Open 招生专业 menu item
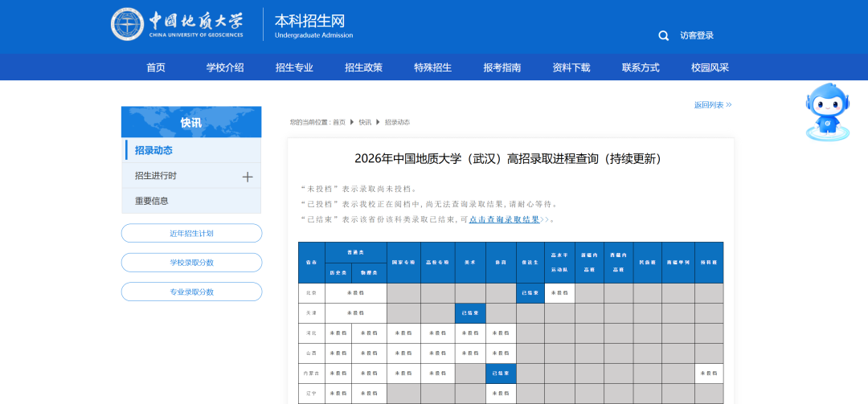The image size is (868, 404). (294, 67)
